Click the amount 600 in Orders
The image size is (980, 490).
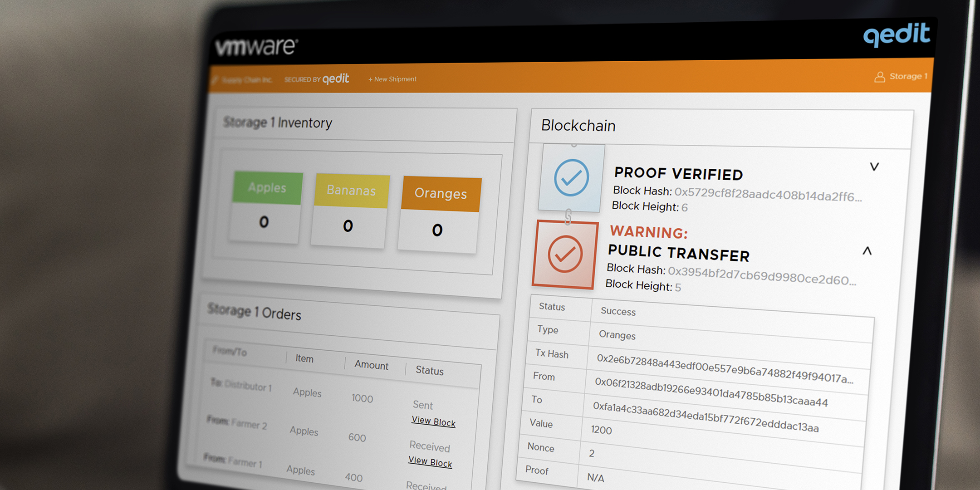point(357,437)
